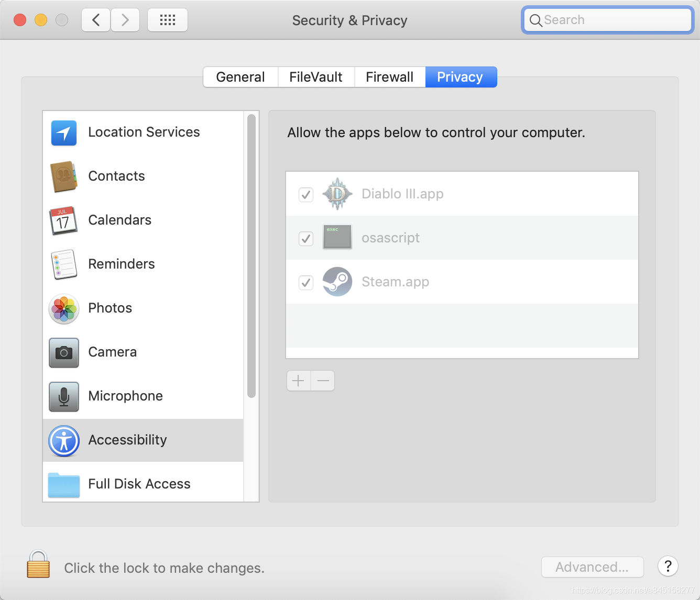This screenshot has width=700, height=600.
Task: Open help with the question mark button
Action: point(668,566)
